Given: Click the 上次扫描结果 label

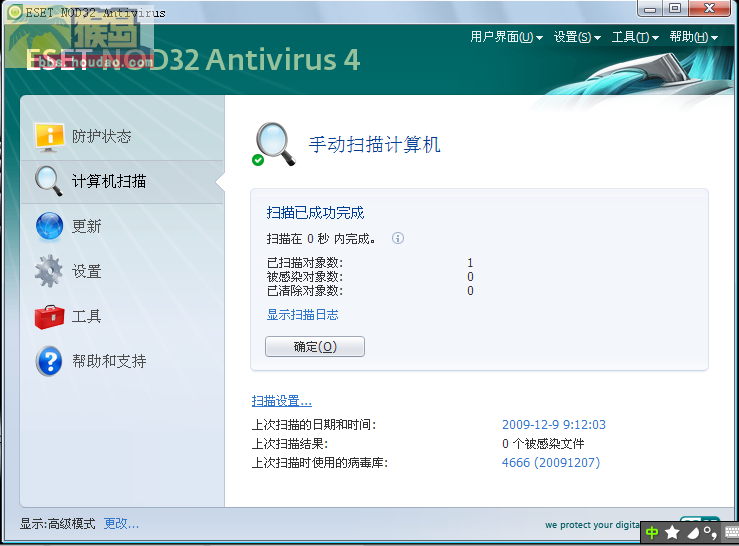Looking at the screenshot, I should [x=290, y=443].
